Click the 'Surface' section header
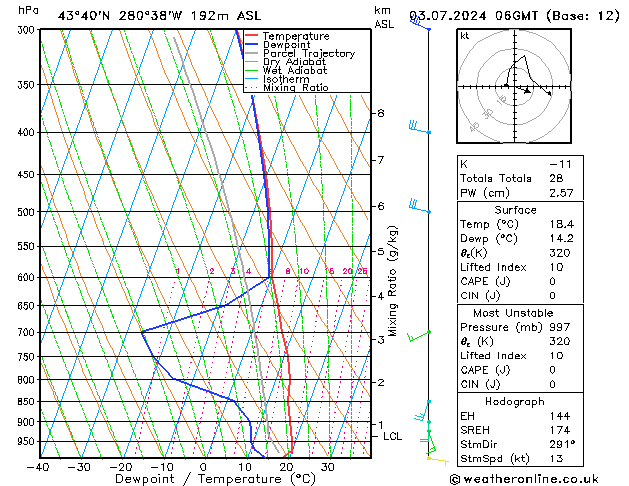Screen dimensions: 629x486 tap(515, 210)
